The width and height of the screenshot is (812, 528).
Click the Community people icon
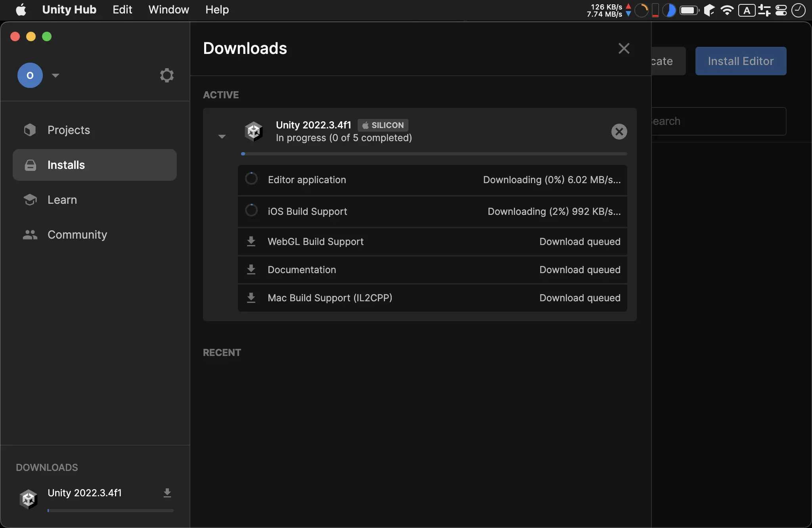pyautogui.click(x=30, y=235)
